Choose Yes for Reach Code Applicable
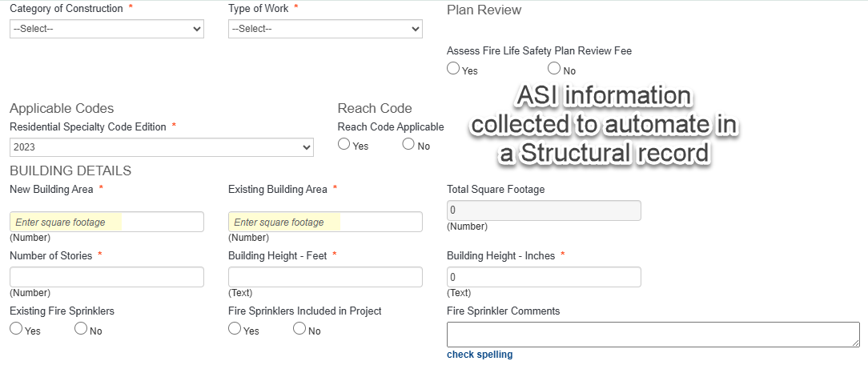This screenshot has height=369, width=868. click(x=344, y=145)
